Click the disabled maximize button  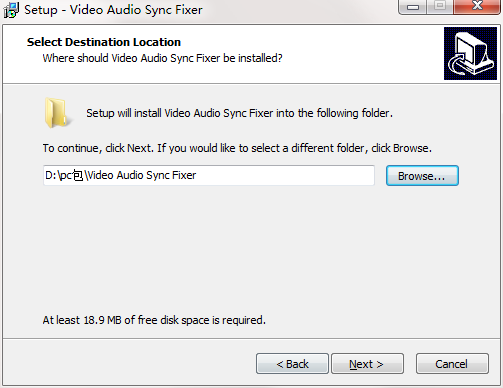pos(440,6)
